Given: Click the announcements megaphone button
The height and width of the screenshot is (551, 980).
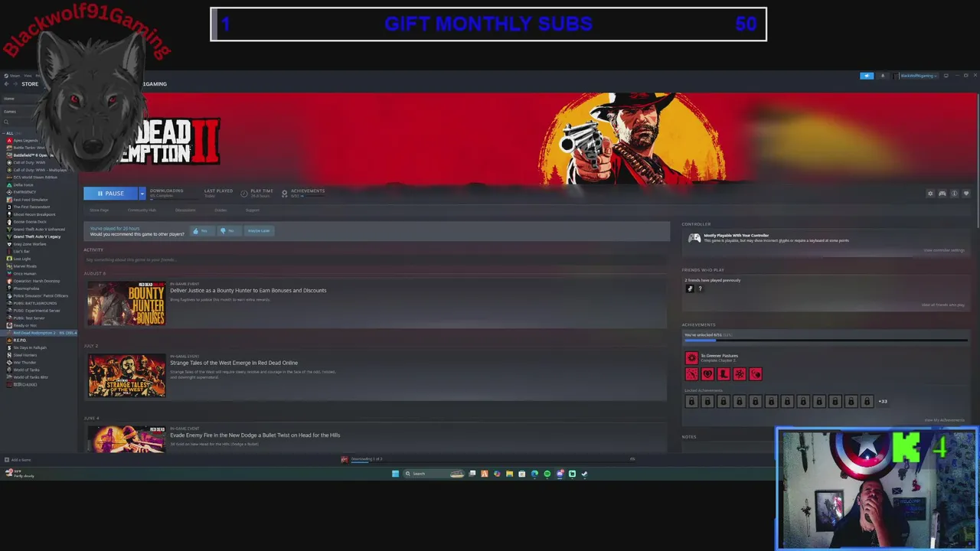Looking at the screenshot, I should 867,76.
